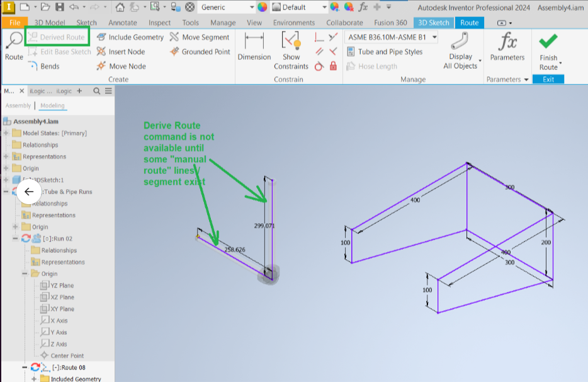Click the Grounded Point tool
The width and height of the screenshot is (588, 382).
203,51
